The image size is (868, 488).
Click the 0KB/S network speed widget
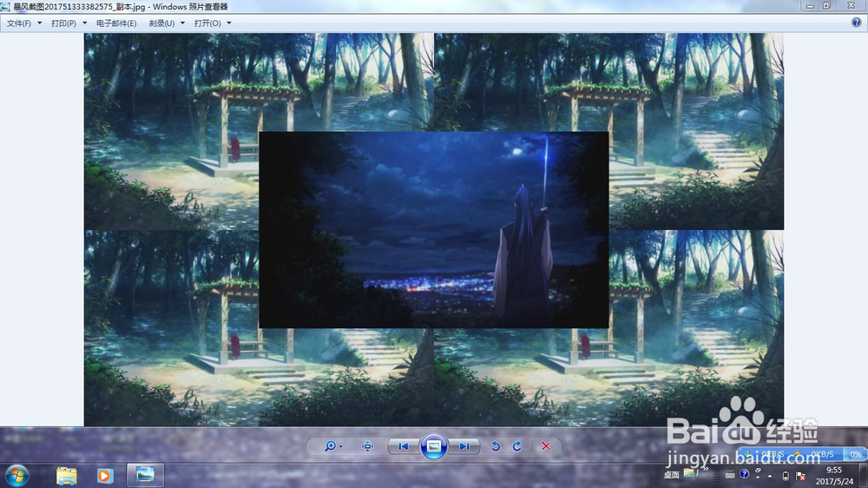click(x=803, y=453)
